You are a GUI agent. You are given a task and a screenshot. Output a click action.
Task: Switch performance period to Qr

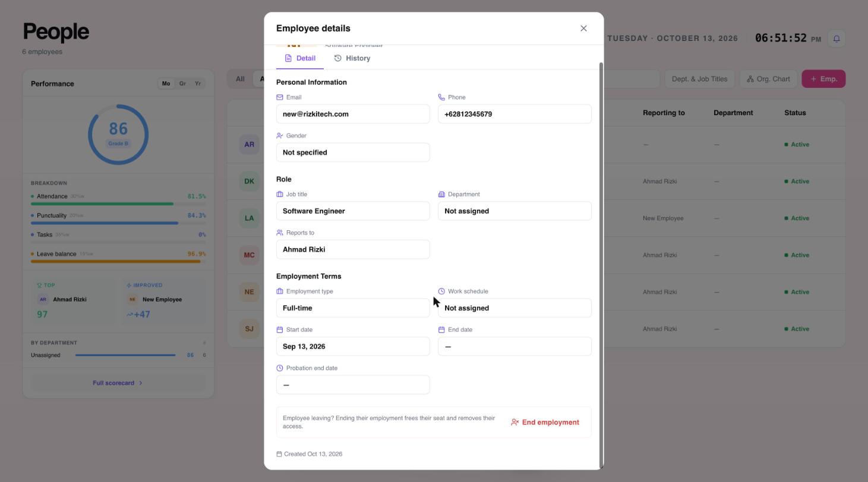pyautogui.click(x=182, y=84)
